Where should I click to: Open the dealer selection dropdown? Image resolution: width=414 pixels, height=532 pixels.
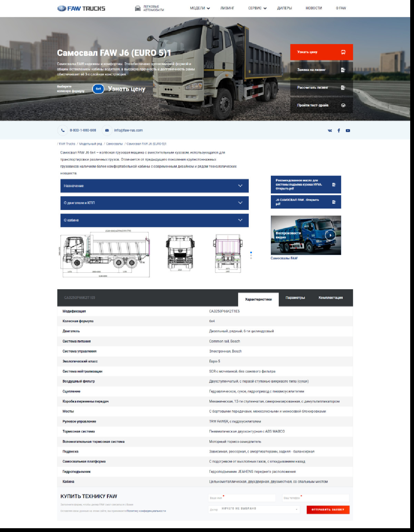pyautogui.click(x=254, y=509)
